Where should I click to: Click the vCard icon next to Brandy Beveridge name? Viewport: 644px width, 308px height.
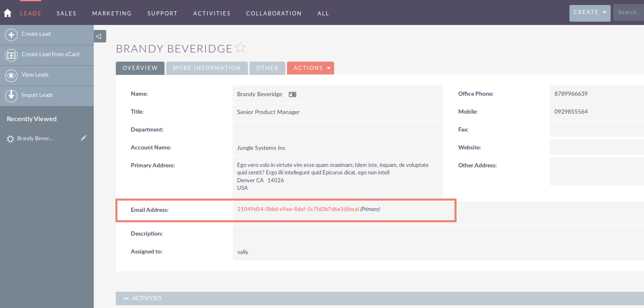point(292,94)
